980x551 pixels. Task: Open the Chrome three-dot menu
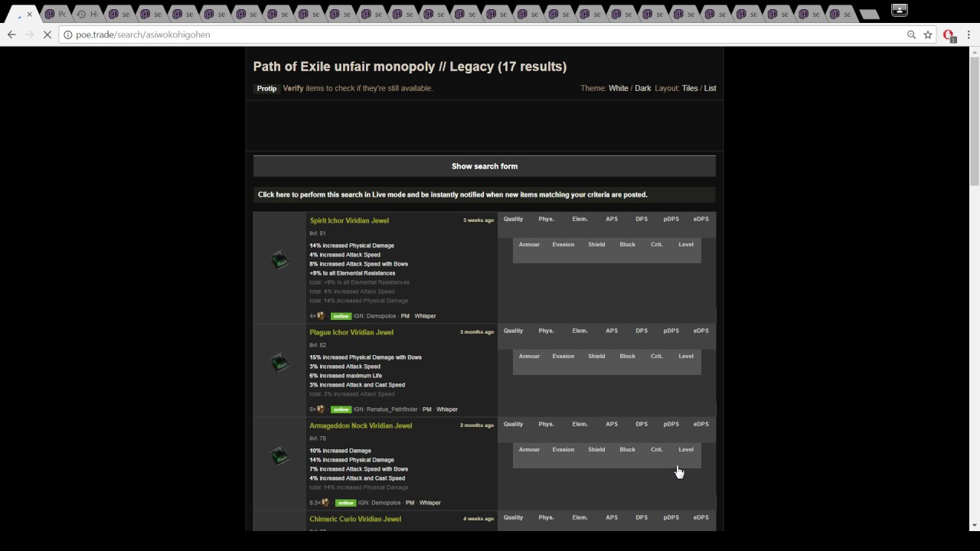coord(969,34)
